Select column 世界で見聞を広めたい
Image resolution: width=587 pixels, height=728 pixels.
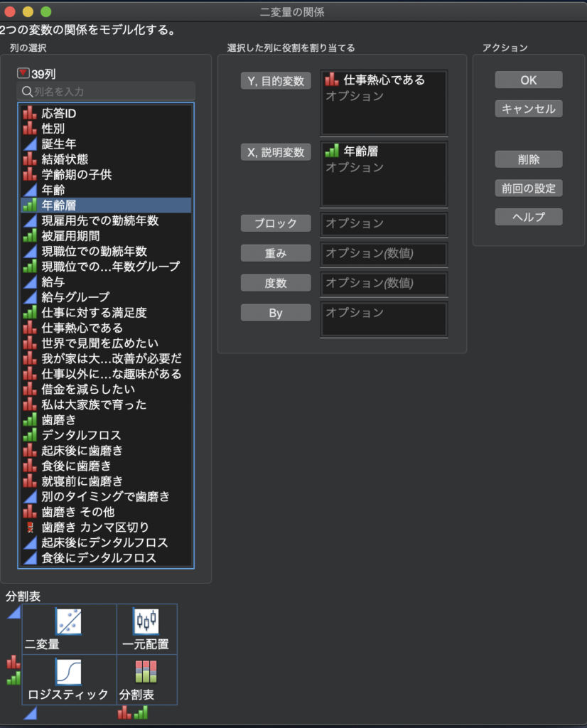pyautogui.click(x=106, y=343)
